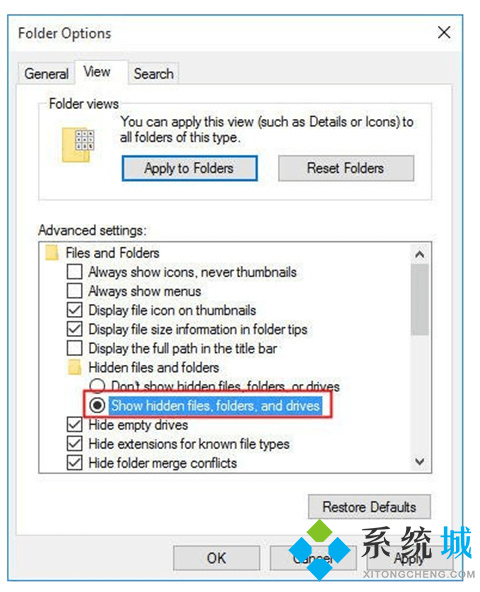Click the Folder views folder icon
480x592 pixels.
coord(78,145)
